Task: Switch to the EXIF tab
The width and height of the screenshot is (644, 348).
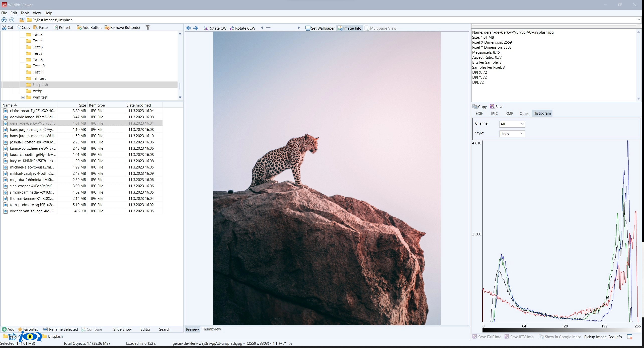Action: pos(479,113)
